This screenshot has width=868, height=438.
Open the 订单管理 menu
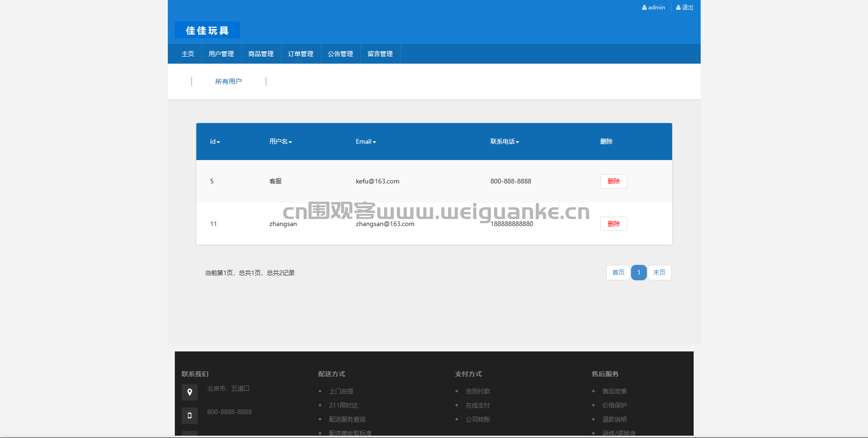tap(301, 54)
